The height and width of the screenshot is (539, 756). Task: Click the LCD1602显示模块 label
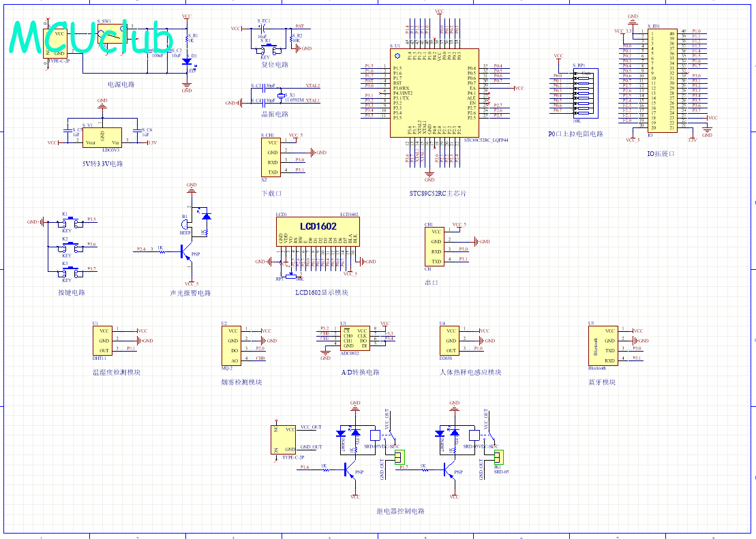[322, 292]
